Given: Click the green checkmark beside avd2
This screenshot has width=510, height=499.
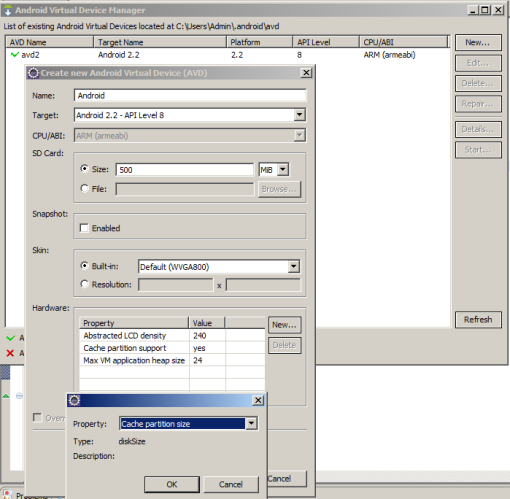Looking at the screenshot, I should click(15, 54).
